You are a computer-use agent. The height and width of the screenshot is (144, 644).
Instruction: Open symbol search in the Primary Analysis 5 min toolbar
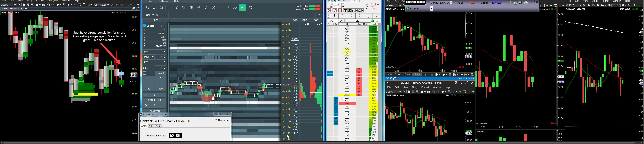tap(404, 92)
